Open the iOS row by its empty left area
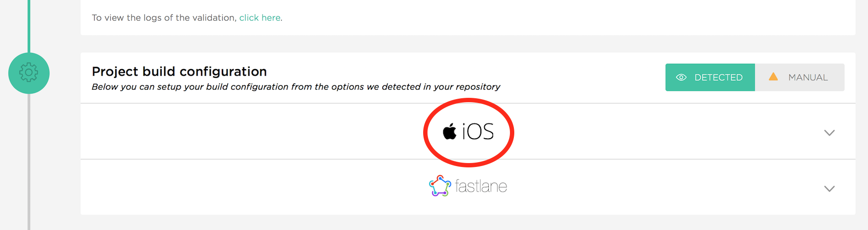Screen dimensions: 868x230 click(x=252, y=131)
